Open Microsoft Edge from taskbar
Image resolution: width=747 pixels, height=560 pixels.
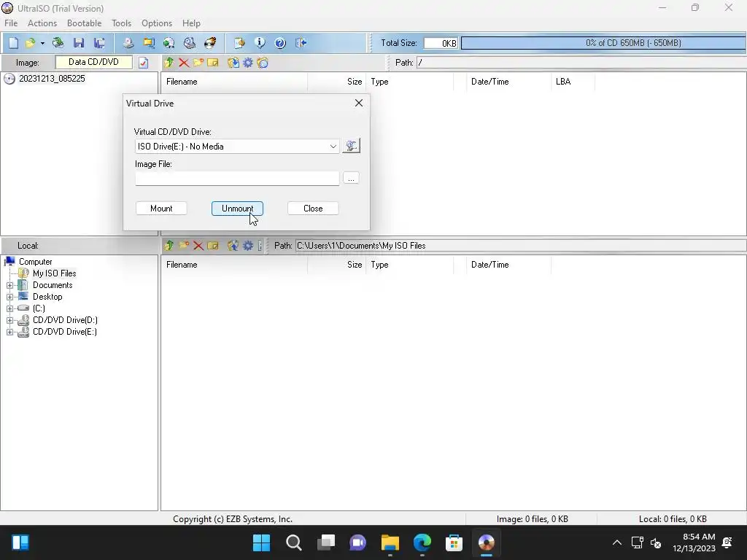click(422, 542)
